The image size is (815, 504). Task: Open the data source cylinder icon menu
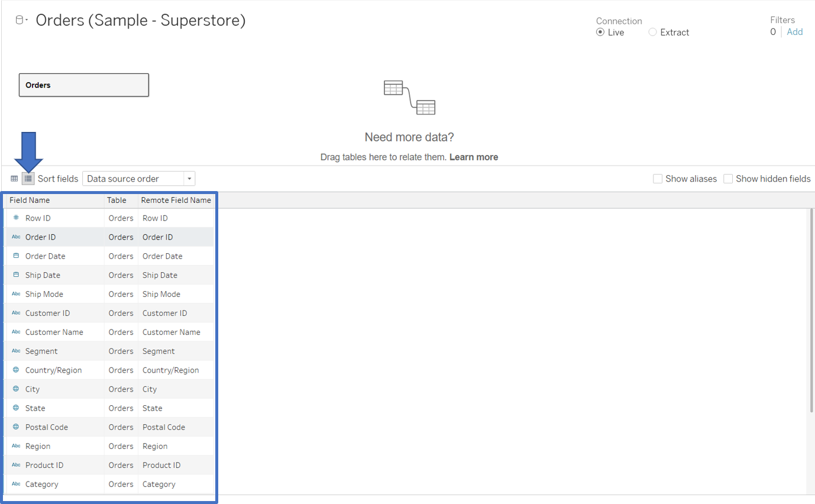tap(21, 20)
